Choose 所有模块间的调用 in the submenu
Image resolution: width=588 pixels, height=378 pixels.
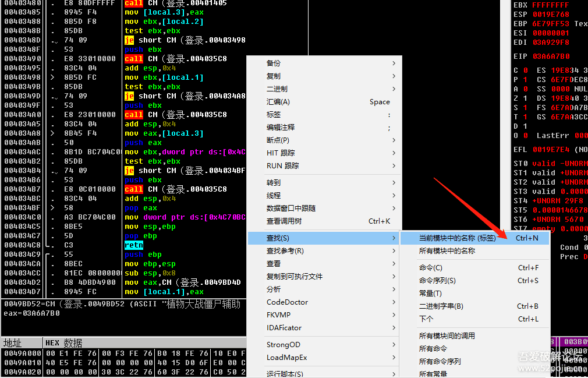pos(447,336)
